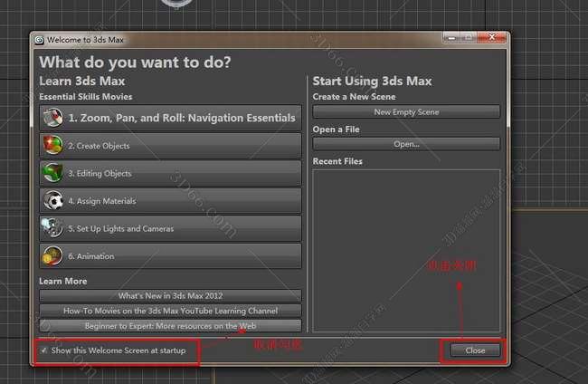Click the Lights and Cameras icon

[52, 228]
